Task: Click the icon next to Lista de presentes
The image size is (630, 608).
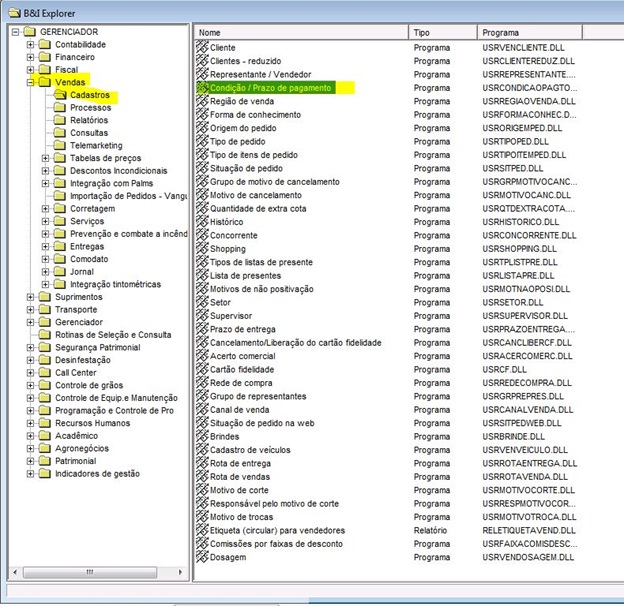Action: pyautogui.click(x=202, y=275)
